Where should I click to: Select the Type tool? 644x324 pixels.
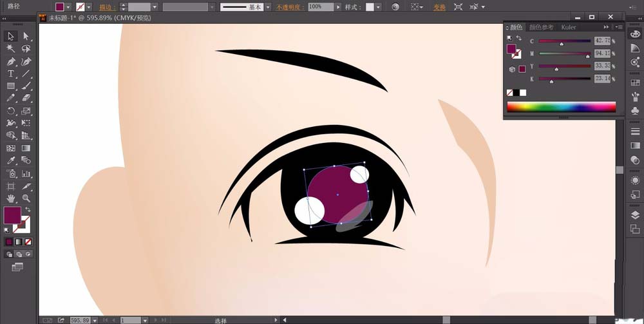tap(11, 73)
